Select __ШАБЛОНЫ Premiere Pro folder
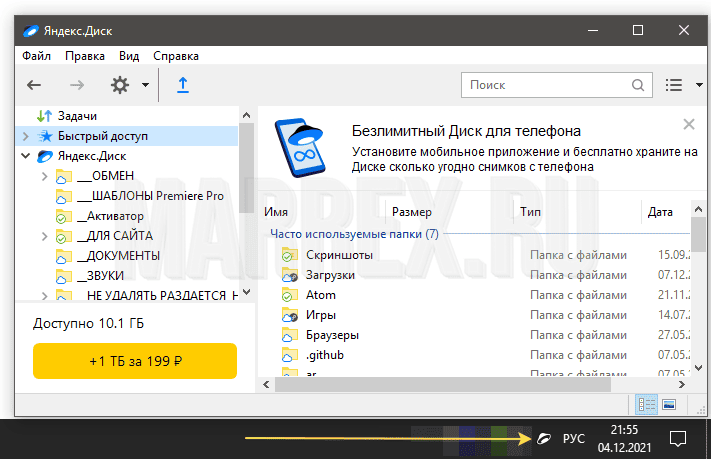The width and height of the screenshot is (711, 459). (150, 196)
